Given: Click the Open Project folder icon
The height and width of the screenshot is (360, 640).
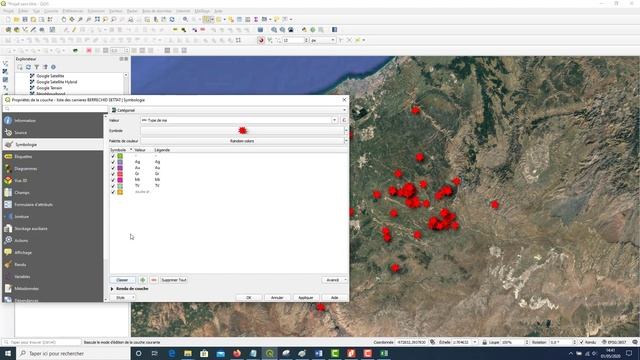Looking at the screenshot, I should click(x=16, y=19).
